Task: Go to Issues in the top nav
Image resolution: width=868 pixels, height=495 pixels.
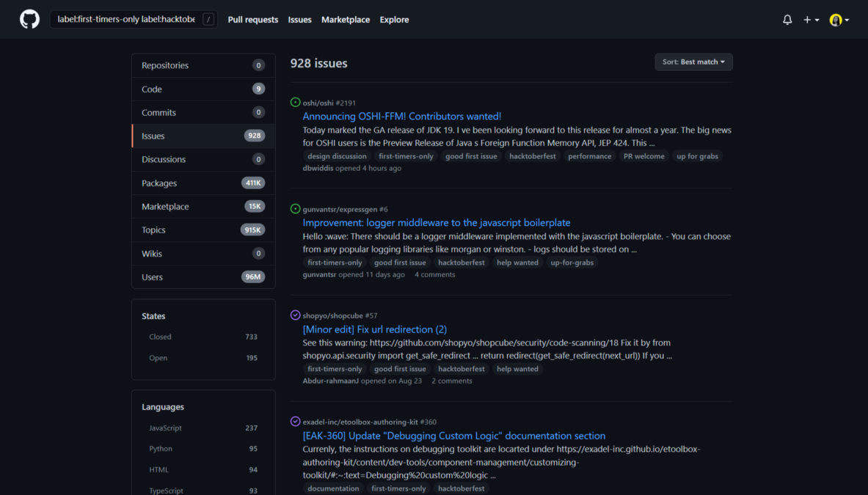Action: tap(299, 19)
